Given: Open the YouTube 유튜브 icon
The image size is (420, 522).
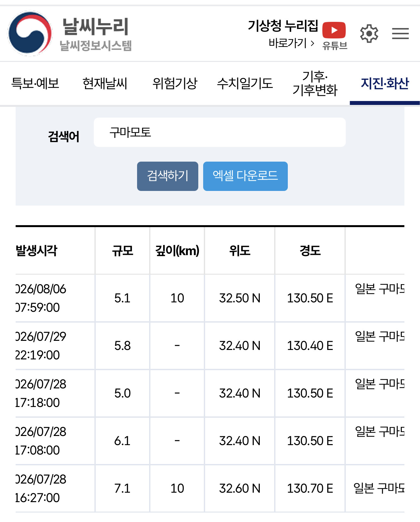Looking at the screenshot, I should (x=334, y=36).
